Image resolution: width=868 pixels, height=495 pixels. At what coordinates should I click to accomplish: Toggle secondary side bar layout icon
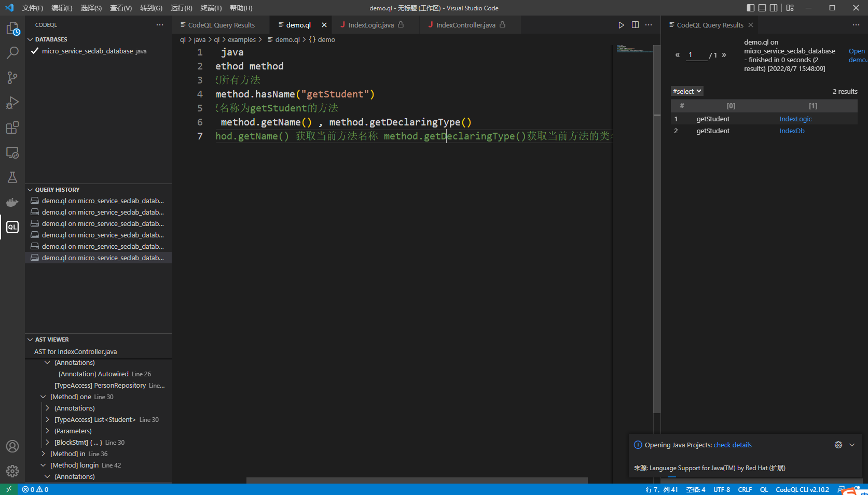point(774,8)
